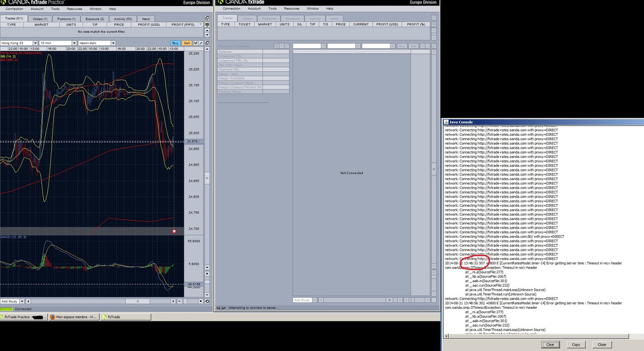The width and height of the screenshot is (644, 351).
Task: Toggle the chart cursor mode icon next to Sell
Action: [196, 43]
